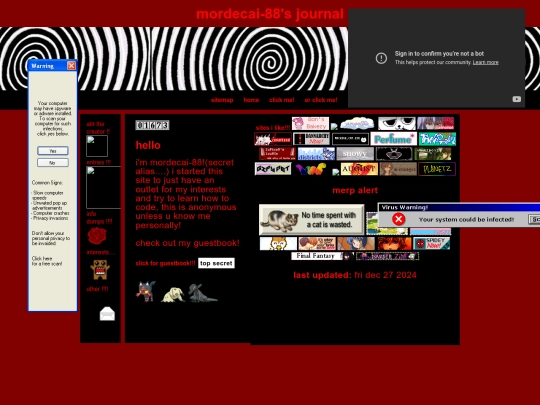Open the Bon's Bakery badge
Viewport: 540px width, 405px height.
click(x=310, y=123)
